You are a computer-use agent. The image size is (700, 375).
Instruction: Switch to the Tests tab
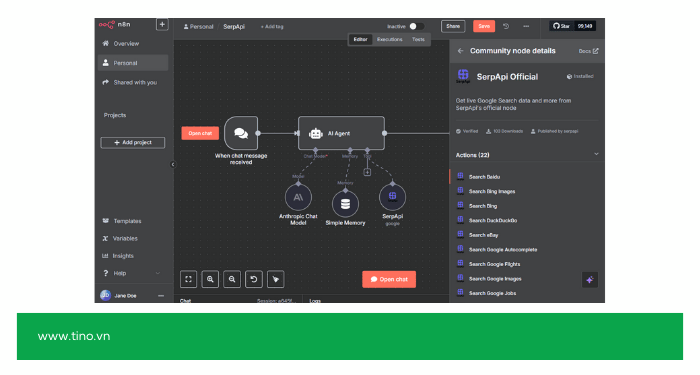click(x=418, y=39)
